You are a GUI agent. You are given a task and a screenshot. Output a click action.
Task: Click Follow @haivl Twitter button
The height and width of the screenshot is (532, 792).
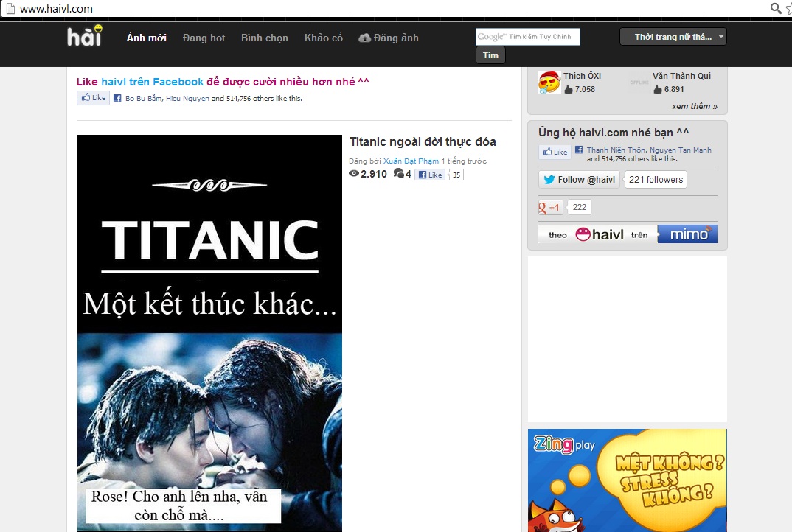(x=580, y=180)
